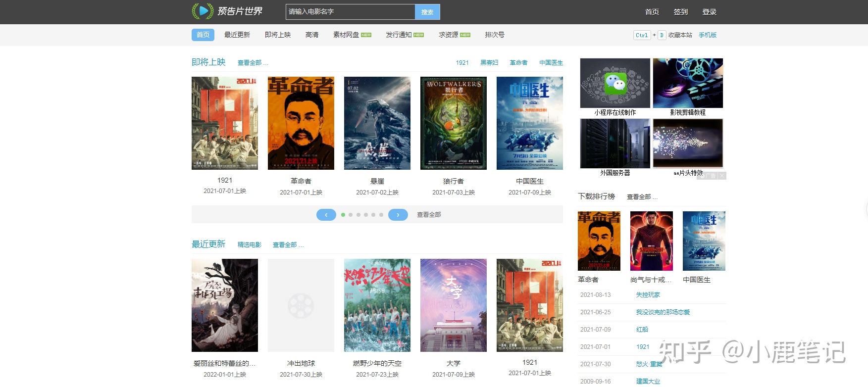Click the 失控玩家 ranking link

(648, 295)
